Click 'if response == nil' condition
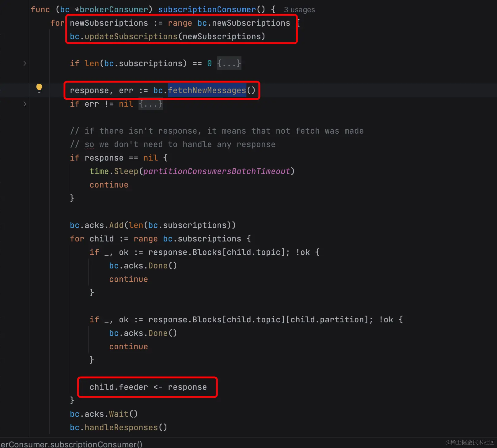This screenshot has width=497, height=448. pos(114,158)
